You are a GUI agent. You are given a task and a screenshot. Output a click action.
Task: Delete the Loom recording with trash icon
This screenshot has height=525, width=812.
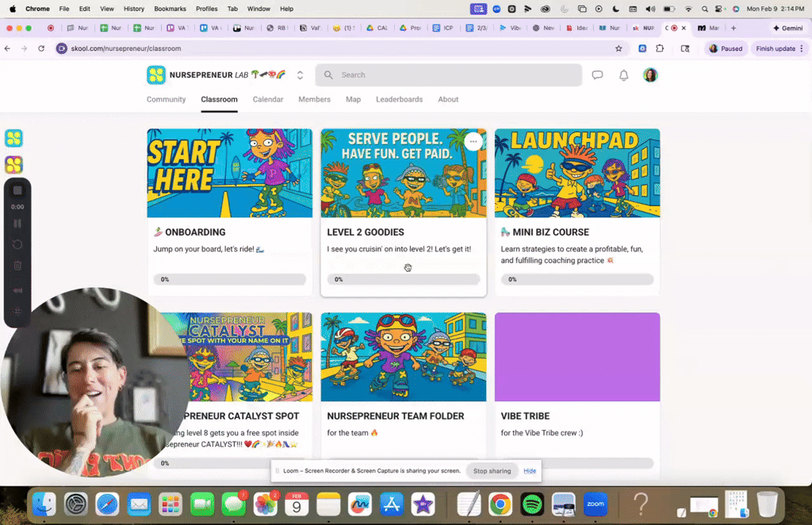coord(17,265)
